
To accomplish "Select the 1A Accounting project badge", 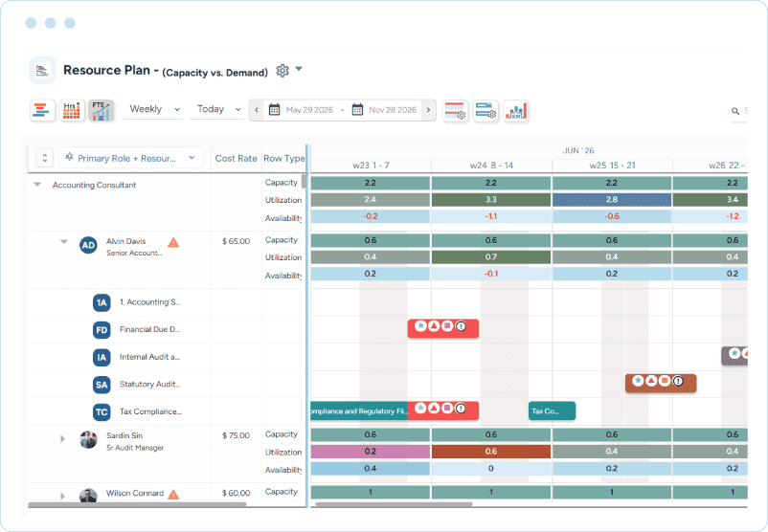I will 102,302.
